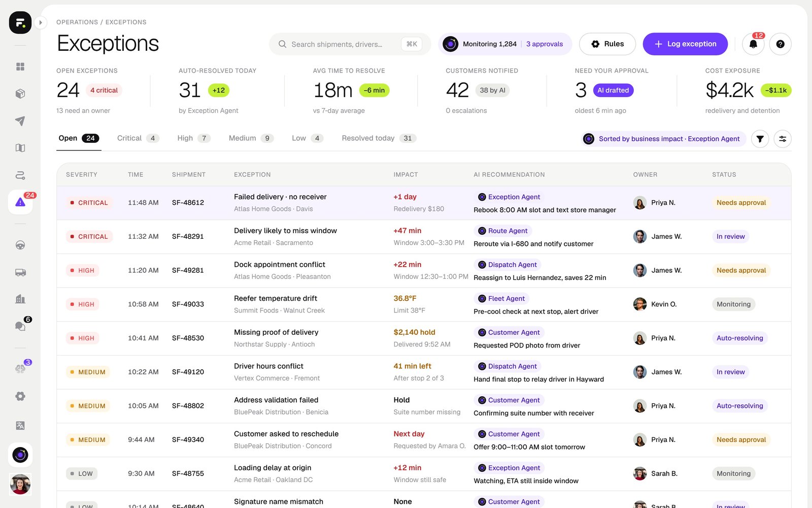812x508 pixels.
Task: Click Needs approval status on SF-49281 row
Action: [741, 271]
